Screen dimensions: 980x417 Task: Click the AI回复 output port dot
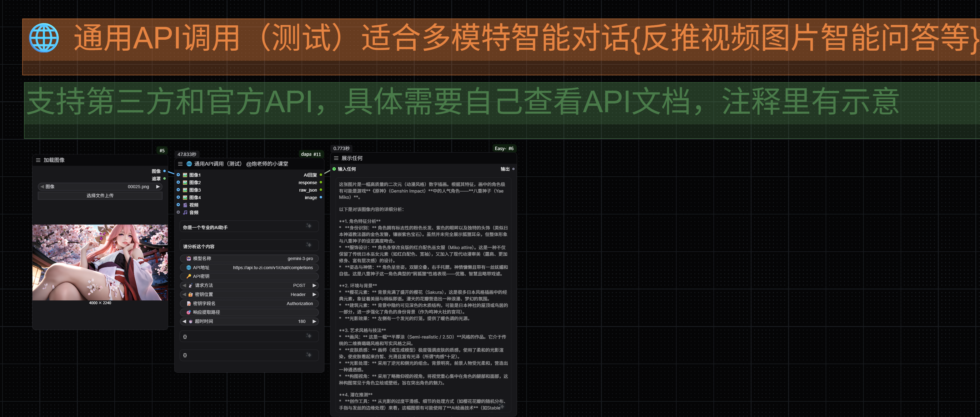point(321,175)
